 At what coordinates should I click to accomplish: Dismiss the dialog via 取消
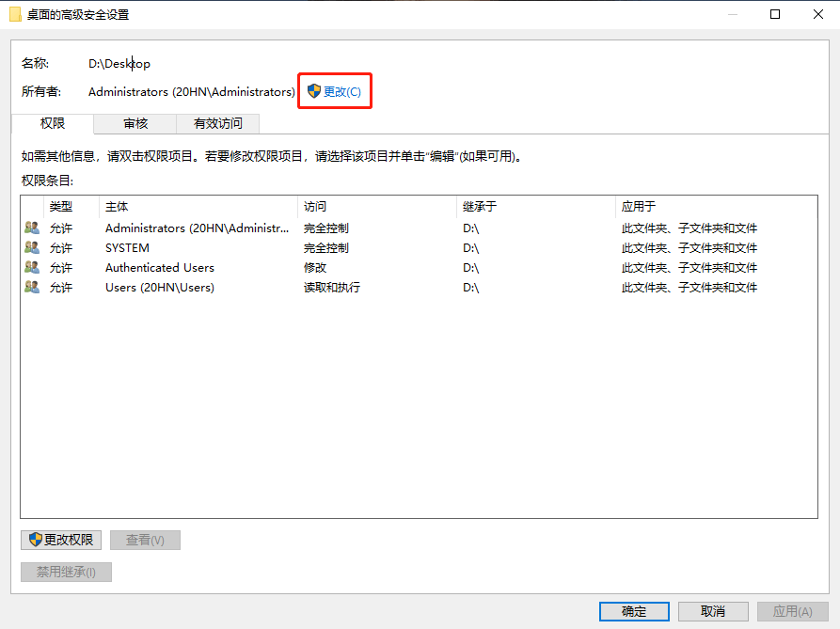(x=713, y=610)
